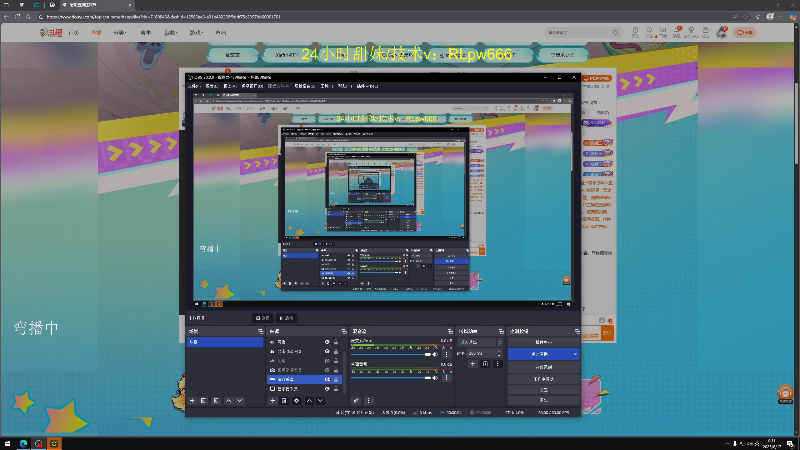Click the browser vertical scrollbar

point(796,122)
